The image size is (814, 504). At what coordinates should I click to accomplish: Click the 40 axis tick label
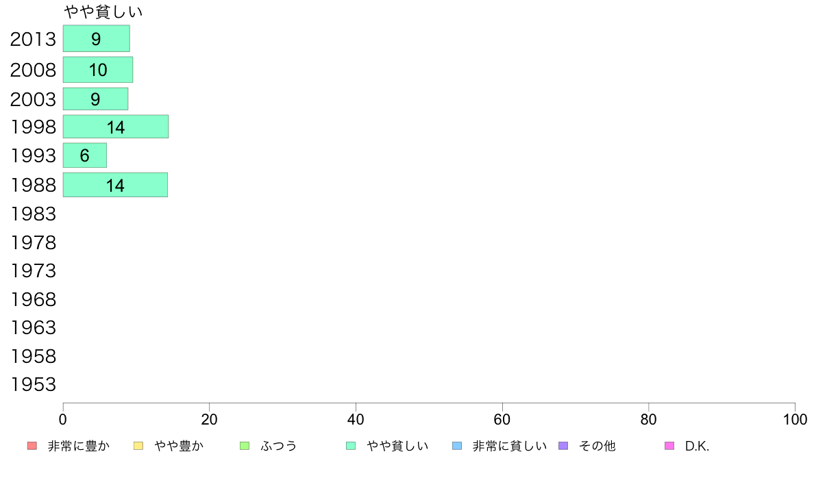tap(356, 419)
